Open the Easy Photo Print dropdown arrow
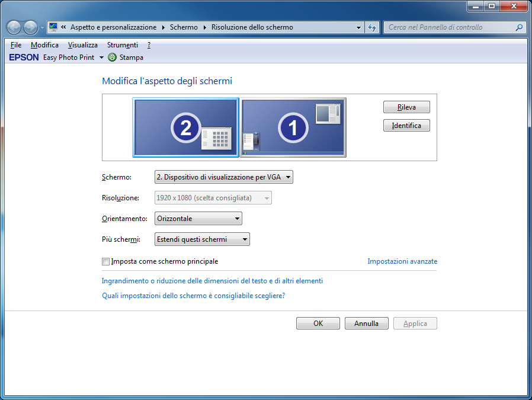Image resolution: width=532 pixels, height=400 pixels. pyautogui.click(x=101, y=57)
